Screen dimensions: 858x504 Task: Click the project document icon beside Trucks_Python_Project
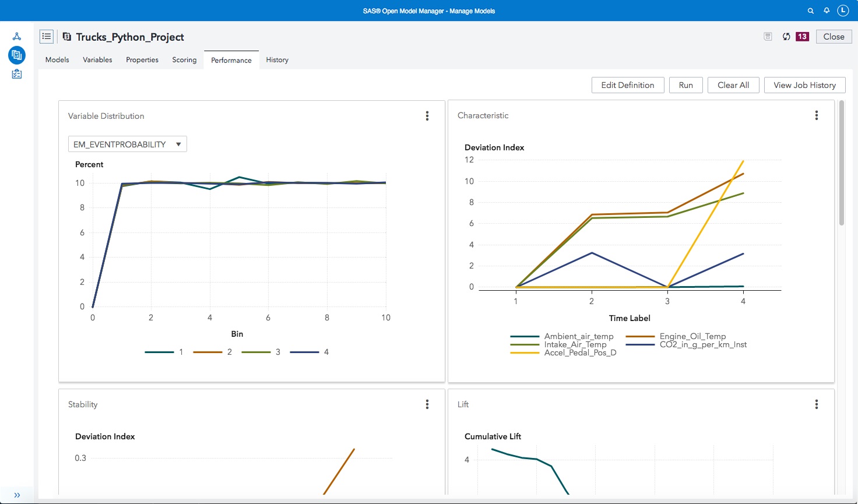tap(66, 37)
